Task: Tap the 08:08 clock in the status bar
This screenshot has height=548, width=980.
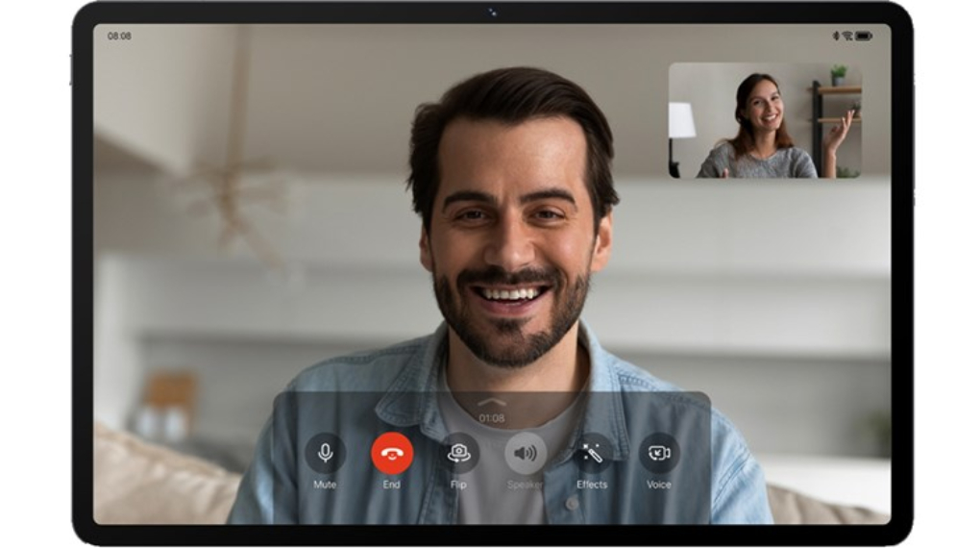Action: click(x=119, y=36)
